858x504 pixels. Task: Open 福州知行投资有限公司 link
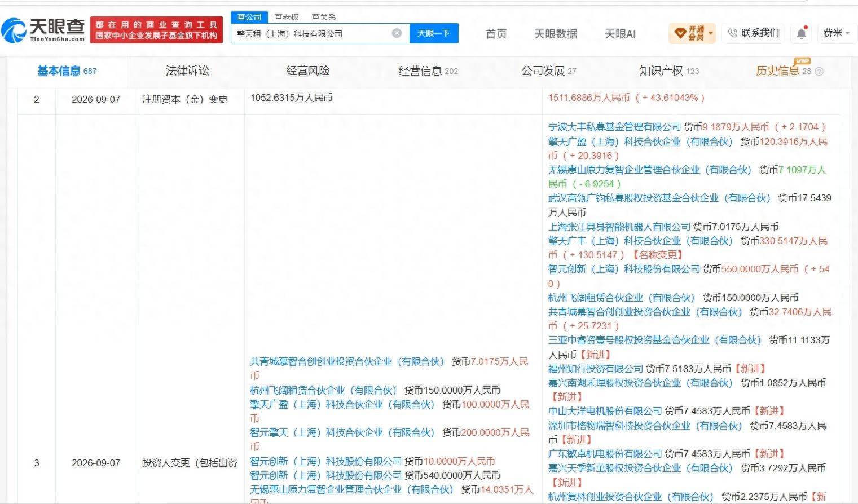(596, 369)
